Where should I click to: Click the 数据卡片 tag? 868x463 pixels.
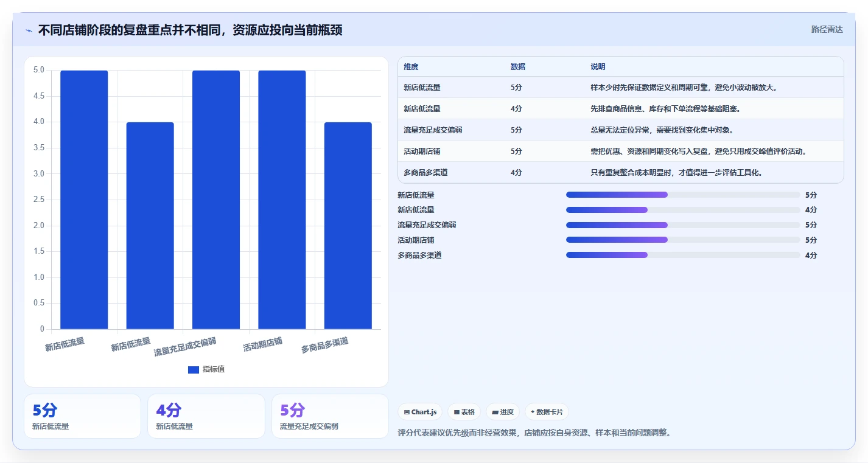547,412
